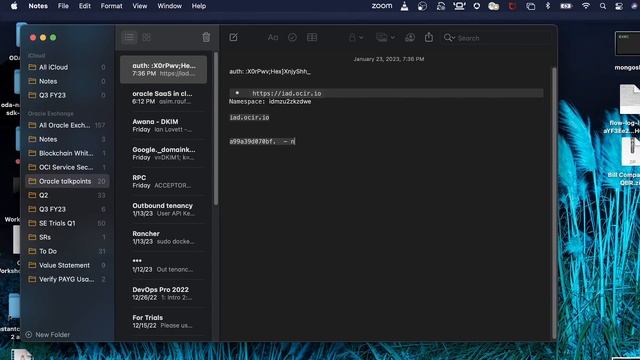
Task: Open the DevOps Pro 2022 note
Action: coord(164,293)
